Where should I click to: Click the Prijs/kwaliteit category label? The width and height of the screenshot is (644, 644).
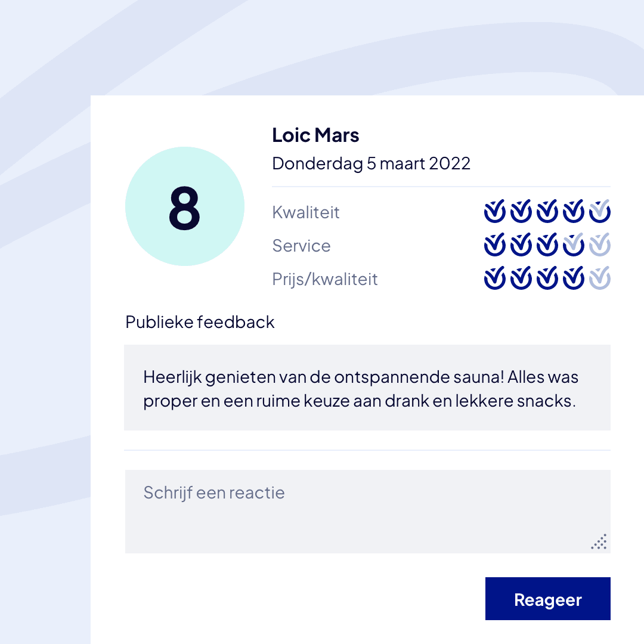pyautogui.click(x=325, y=279)
